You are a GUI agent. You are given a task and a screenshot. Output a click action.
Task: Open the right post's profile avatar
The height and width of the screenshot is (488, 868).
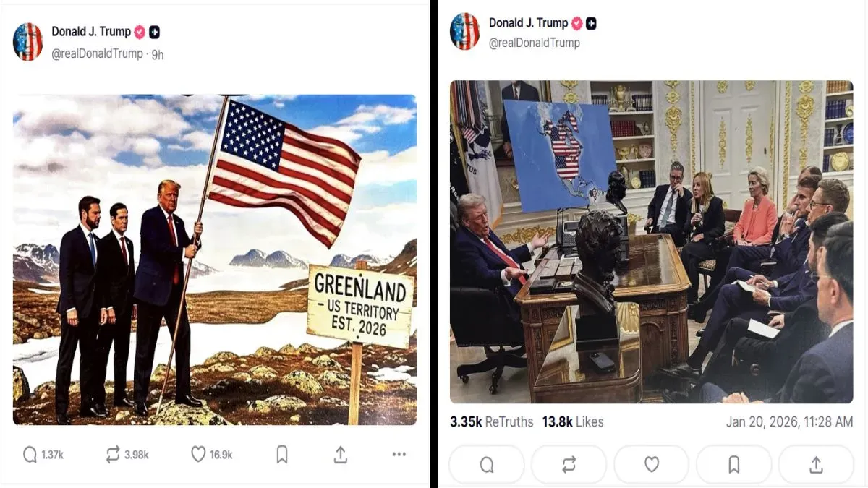click(x=465, y=32)
